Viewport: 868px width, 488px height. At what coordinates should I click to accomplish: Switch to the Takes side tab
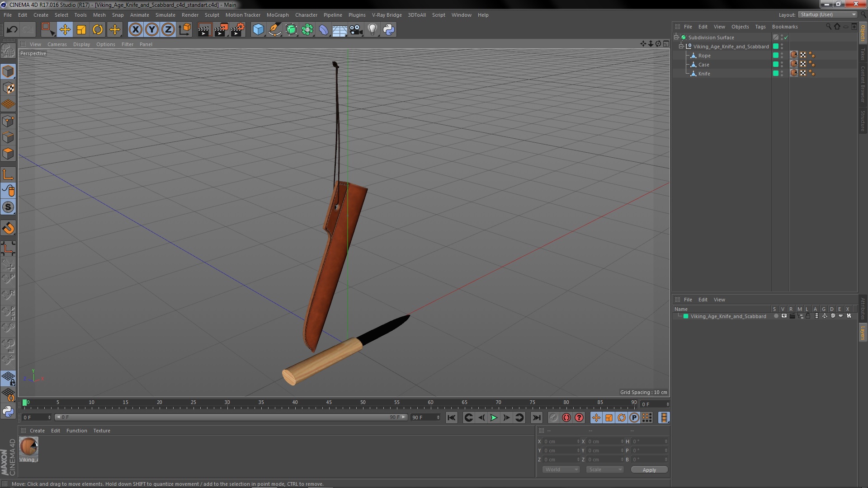(x=863, y=54)
